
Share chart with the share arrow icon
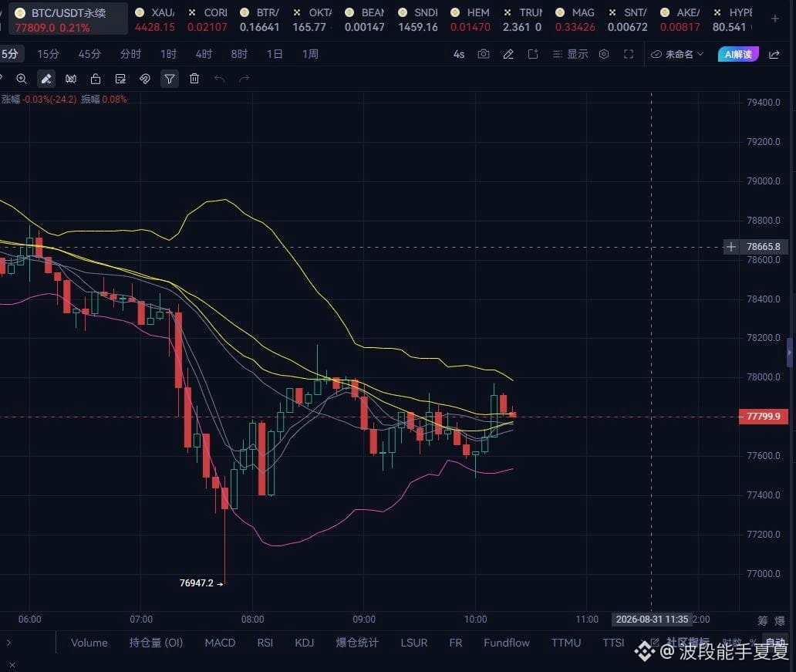click(774, 54)
